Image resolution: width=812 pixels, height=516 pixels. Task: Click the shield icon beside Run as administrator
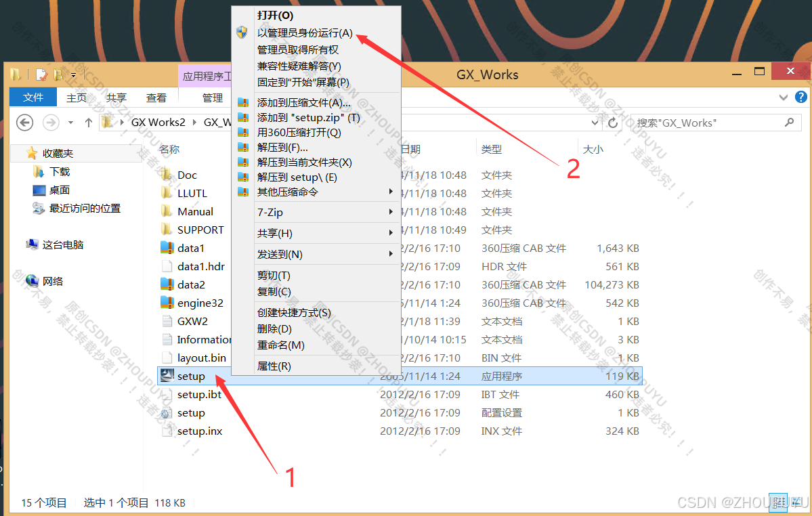(242, 33)
